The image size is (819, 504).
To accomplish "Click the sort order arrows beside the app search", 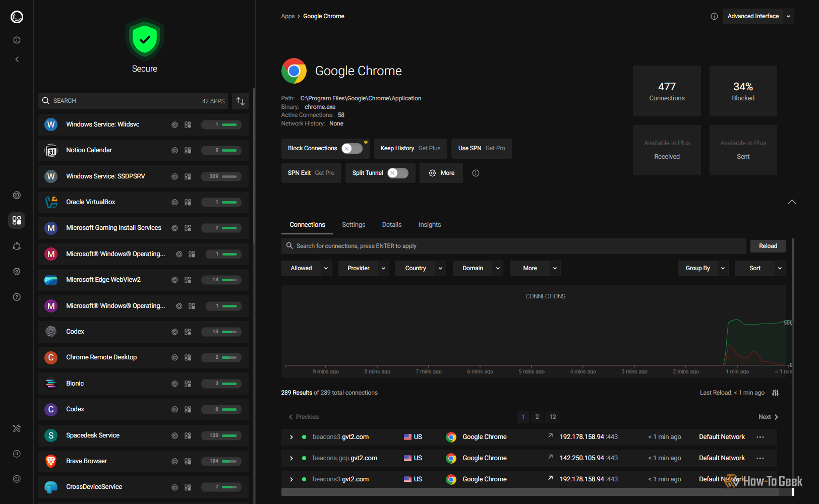I will 241,101.
